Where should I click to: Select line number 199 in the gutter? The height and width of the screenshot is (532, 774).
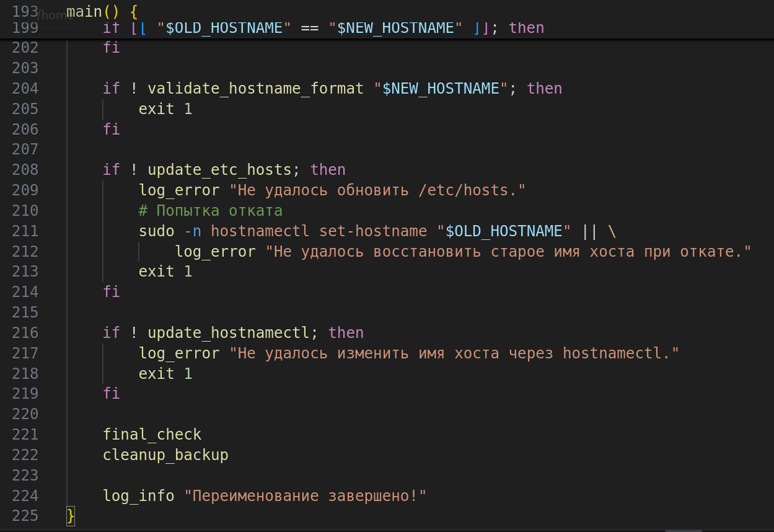click(26, 28)
